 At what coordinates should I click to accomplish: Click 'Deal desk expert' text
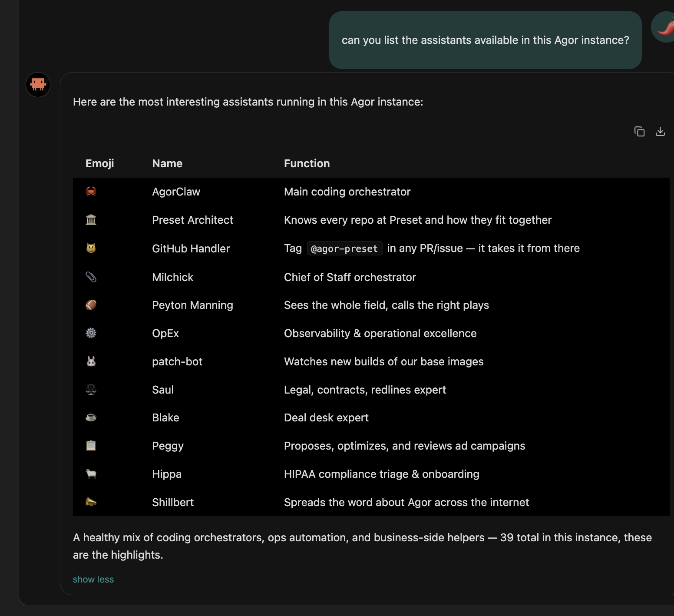tap(326, 417)
